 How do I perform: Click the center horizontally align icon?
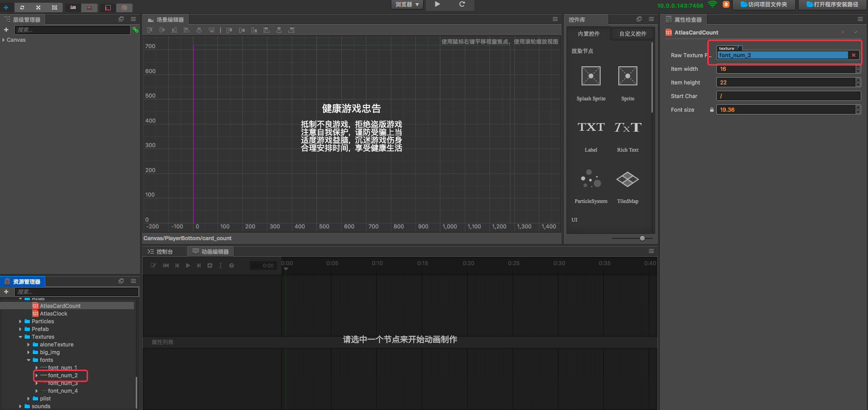(199, 30)
